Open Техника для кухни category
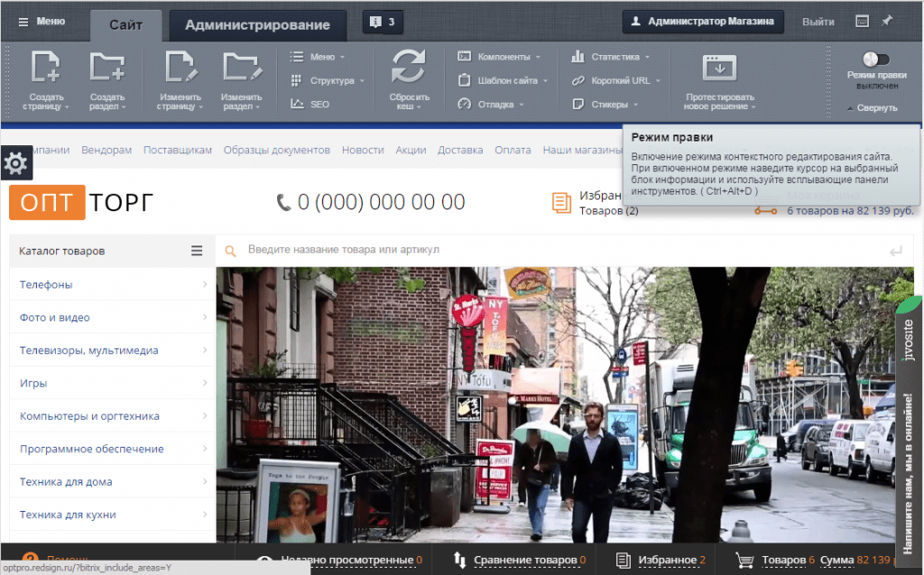The image size is (924, 575). pos(112,515)
